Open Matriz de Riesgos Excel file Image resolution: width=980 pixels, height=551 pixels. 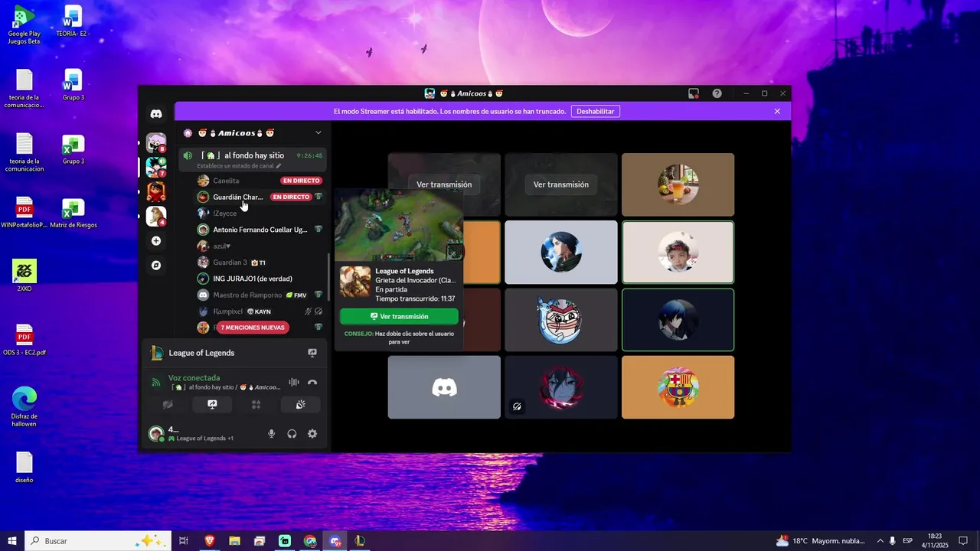coord(73,214)
